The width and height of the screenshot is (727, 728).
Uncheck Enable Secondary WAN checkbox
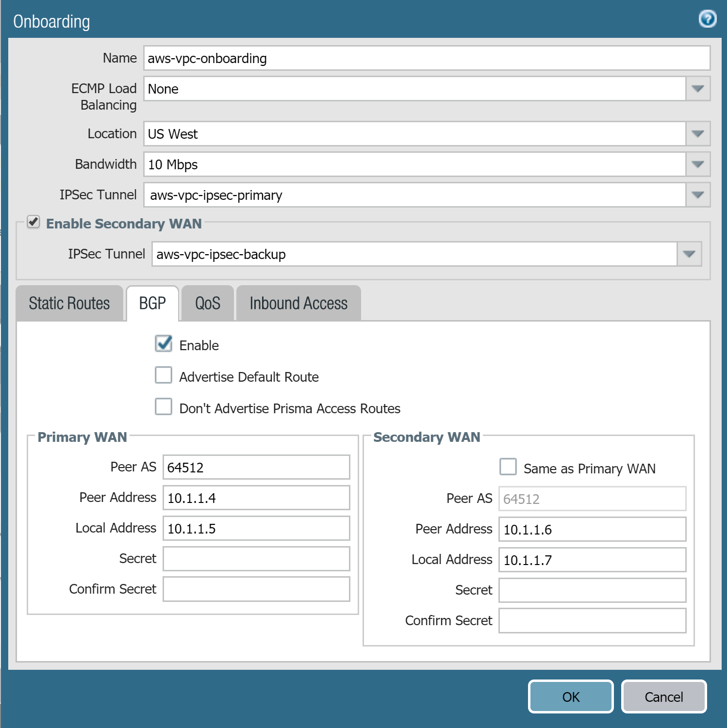(33, 222)
